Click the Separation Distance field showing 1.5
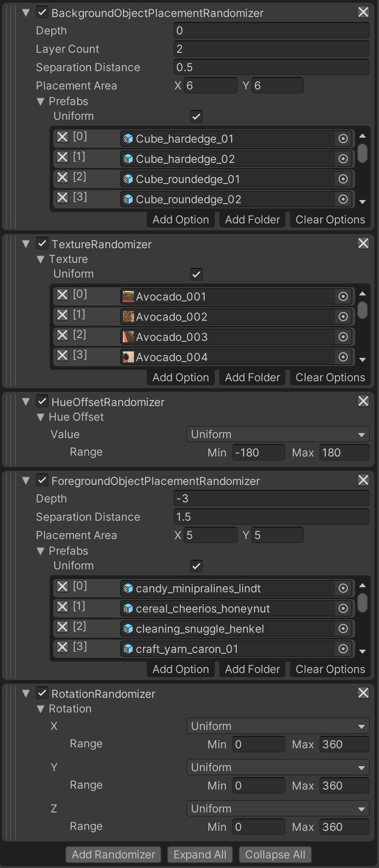The height and width of the screenshot is (868, 379). coord(271,517)
